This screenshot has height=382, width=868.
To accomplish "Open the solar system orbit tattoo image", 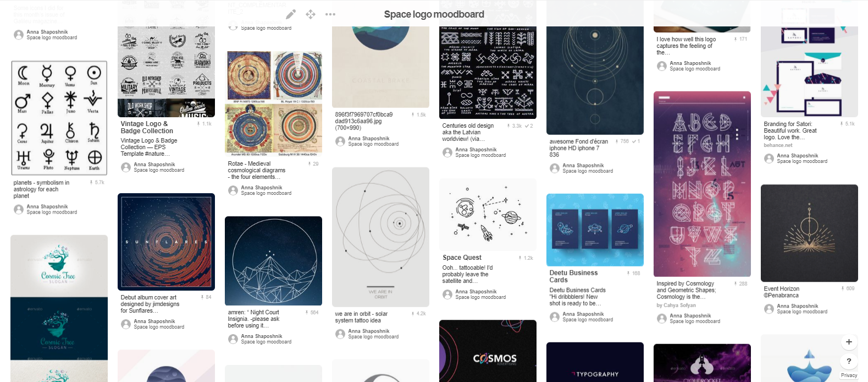I will pos(380,237).
